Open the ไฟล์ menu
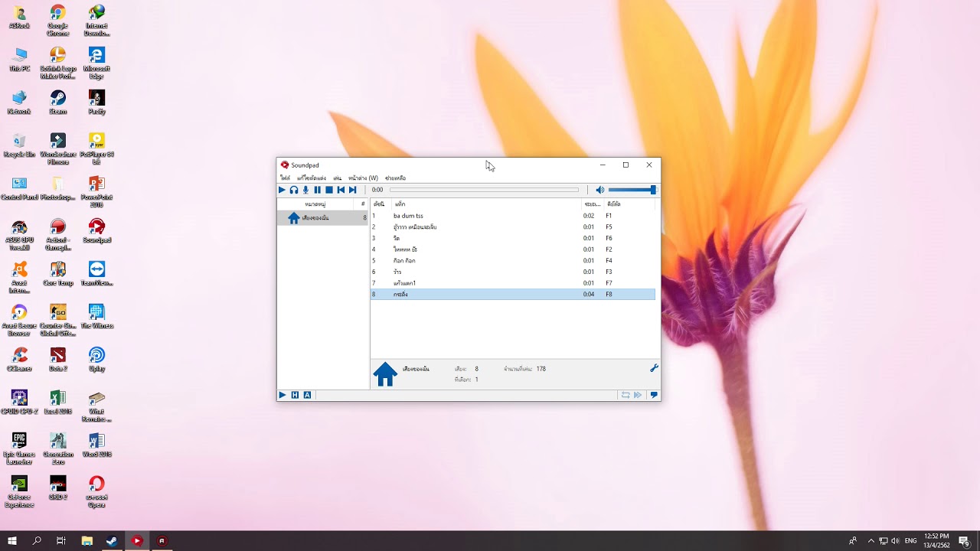 point(285,178)
